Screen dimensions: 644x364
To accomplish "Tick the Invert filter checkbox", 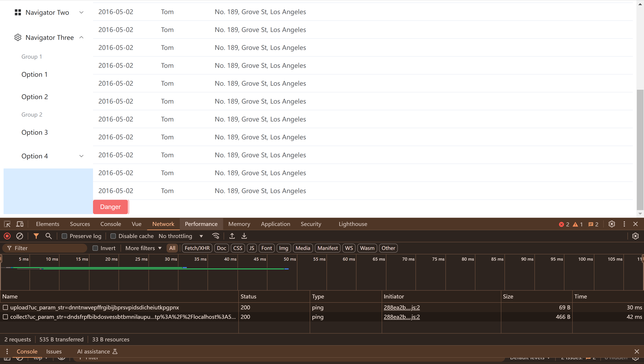I will (x=95, y=248).
